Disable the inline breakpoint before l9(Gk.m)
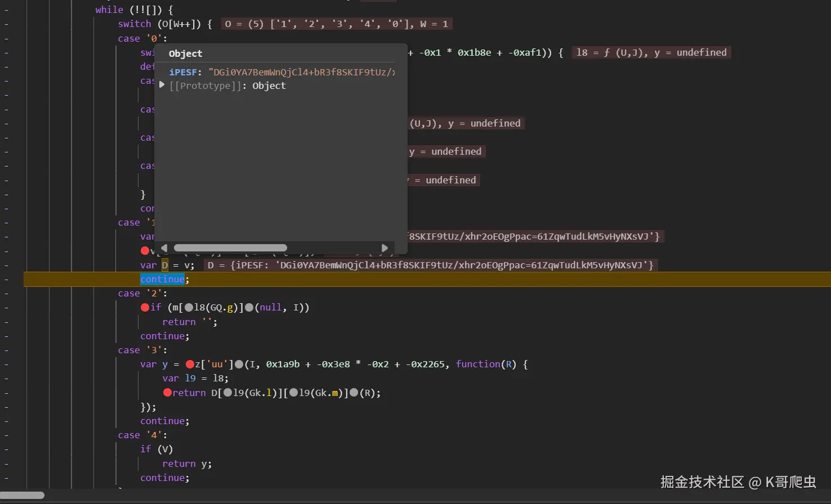Screen dimensions: 831x504 [293, 392]
